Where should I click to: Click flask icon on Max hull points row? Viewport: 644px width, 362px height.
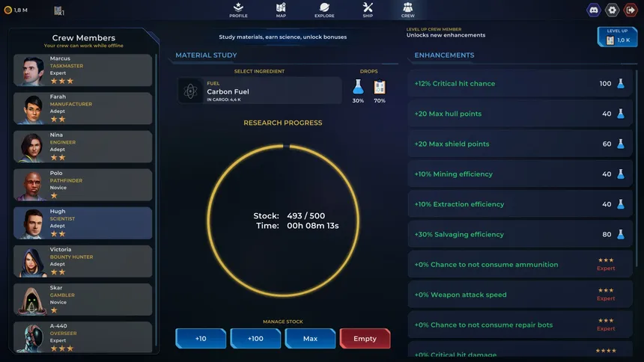point(621,114)
